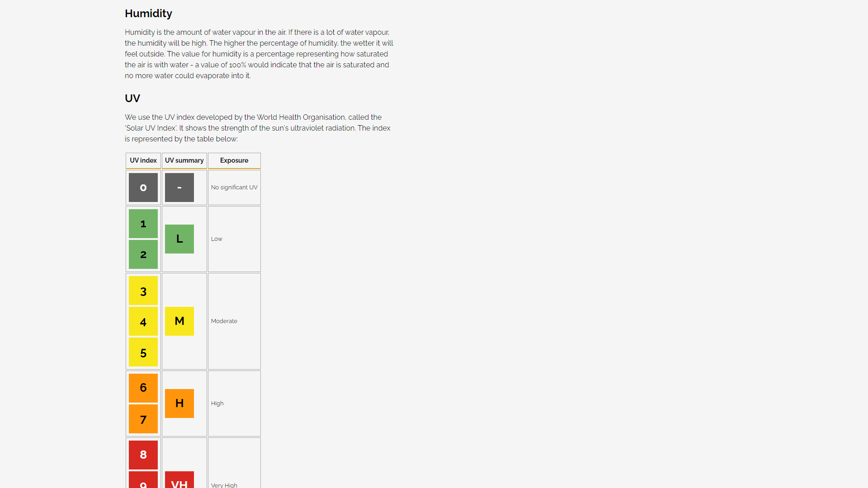Click the High exposure link text
868x488 pixels.
pos(217,404)
